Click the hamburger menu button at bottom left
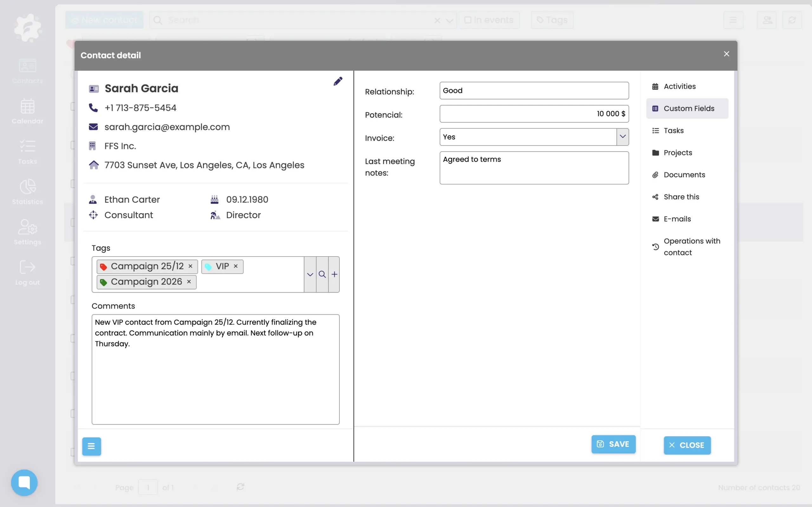812x507 pixels. tap(91, 446)
